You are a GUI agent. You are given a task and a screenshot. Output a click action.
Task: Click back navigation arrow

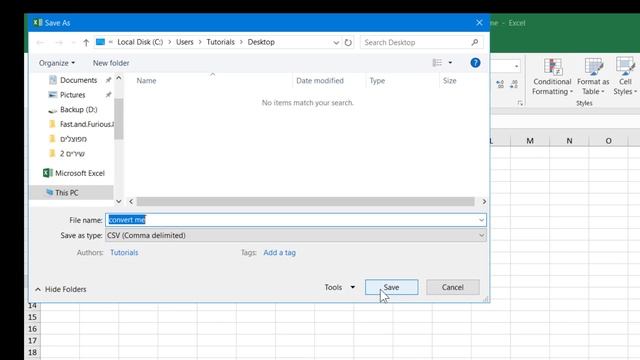(40, 42)
